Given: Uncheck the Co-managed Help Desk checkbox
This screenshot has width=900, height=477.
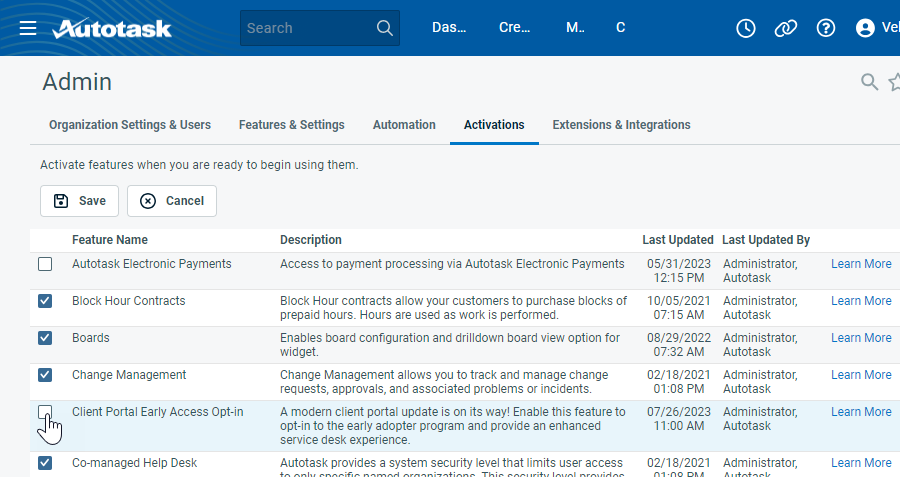Looking at the screenshot, I should click(45, 463).
